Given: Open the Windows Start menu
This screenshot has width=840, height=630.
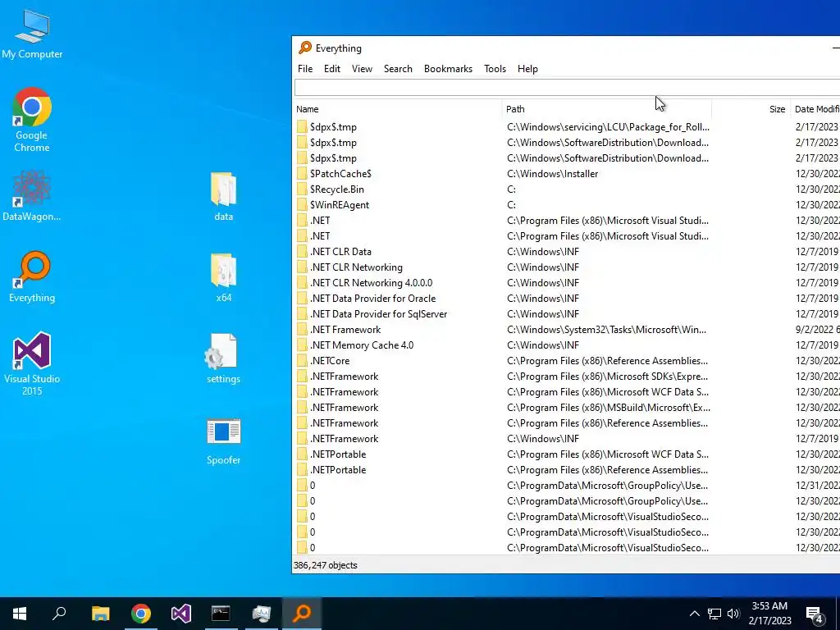Looking at the screenshot, I should 20,614.
